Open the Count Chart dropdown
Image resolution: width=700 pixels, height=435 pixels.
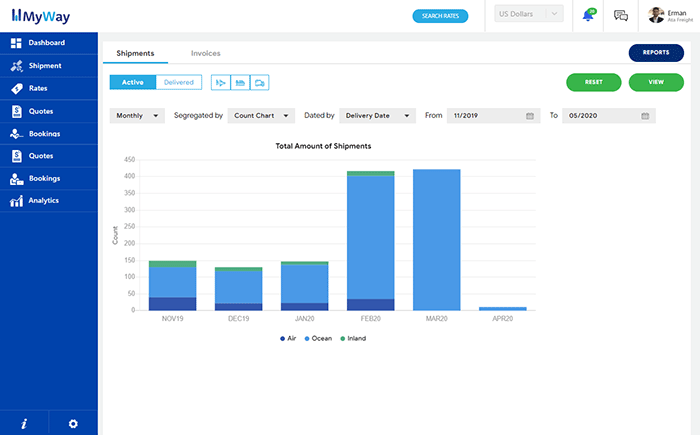click(x=261, y=116)
